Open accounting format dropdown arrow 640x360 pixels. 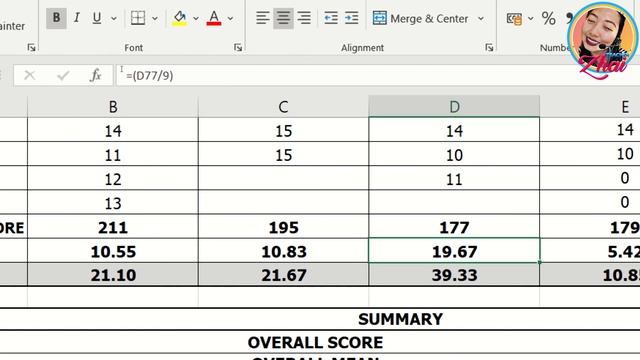click(x=531, y=18)
